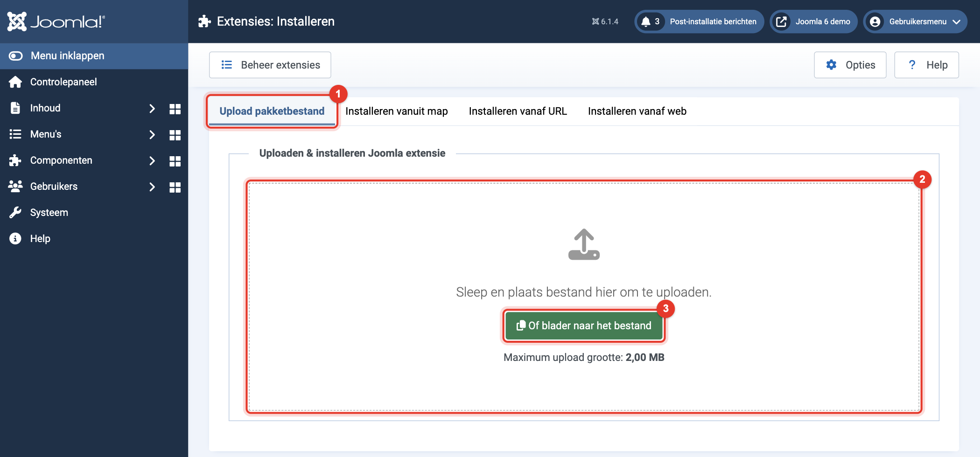980x457 pixels.
Task: Click the Joomla! logo
Action: (56, 21)
